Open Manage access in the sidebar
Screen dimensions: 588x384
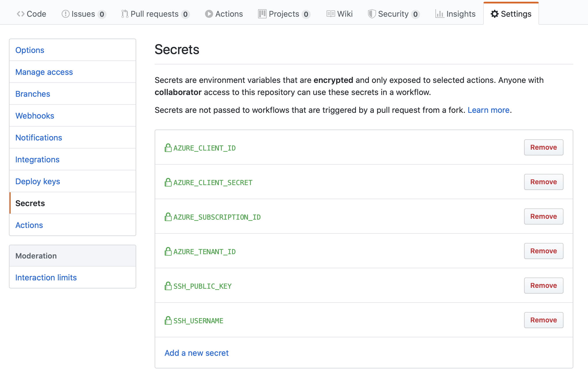click(x=73, y=72)
